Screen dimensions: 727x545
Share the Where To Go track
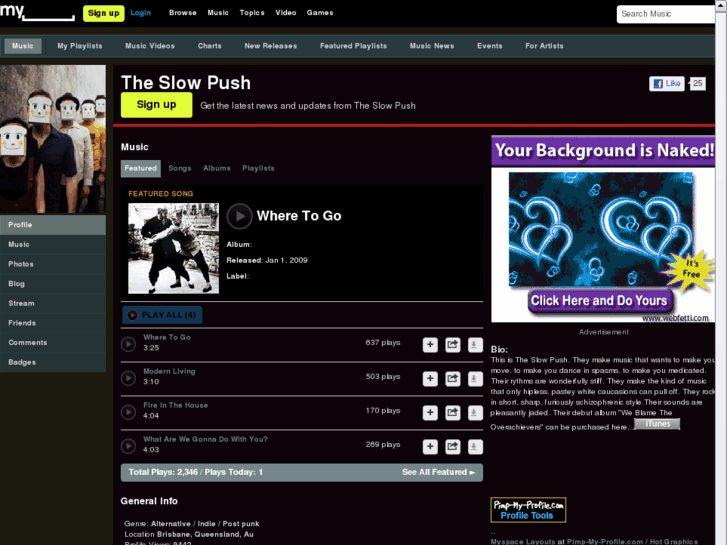[453, 345]
